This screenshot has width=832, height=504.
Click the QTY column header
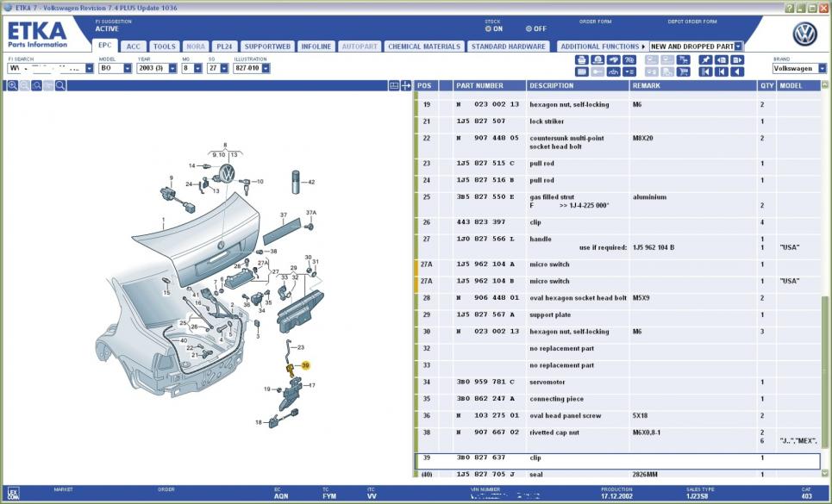click(766, 85)
